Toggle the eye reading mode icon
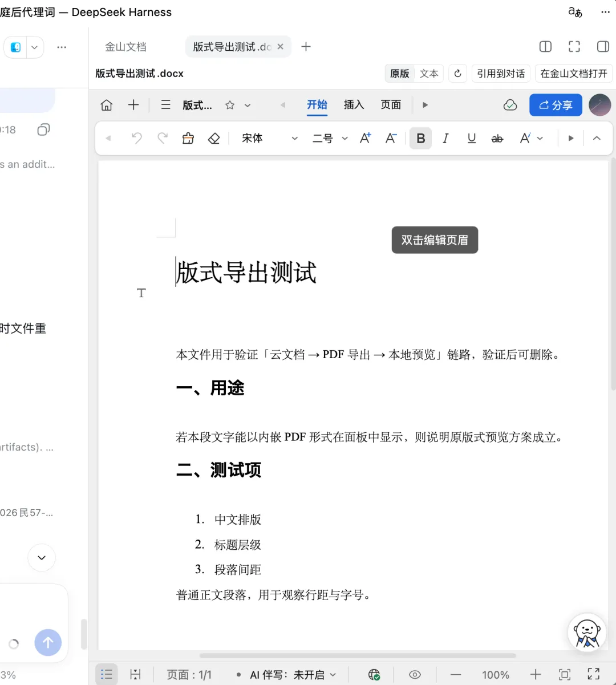The height and width of the screenshot is (685, 616). [415, 675]
